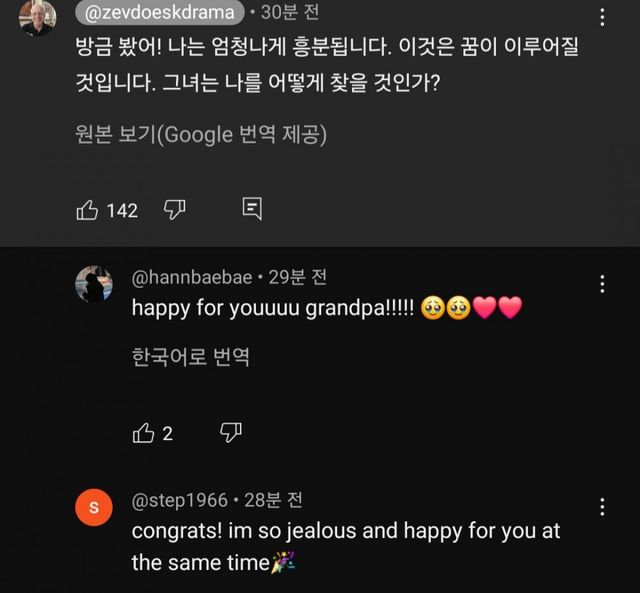Open options menu for @step1966 reply
This screenshot has width=640, height=593.
[602, 507]
